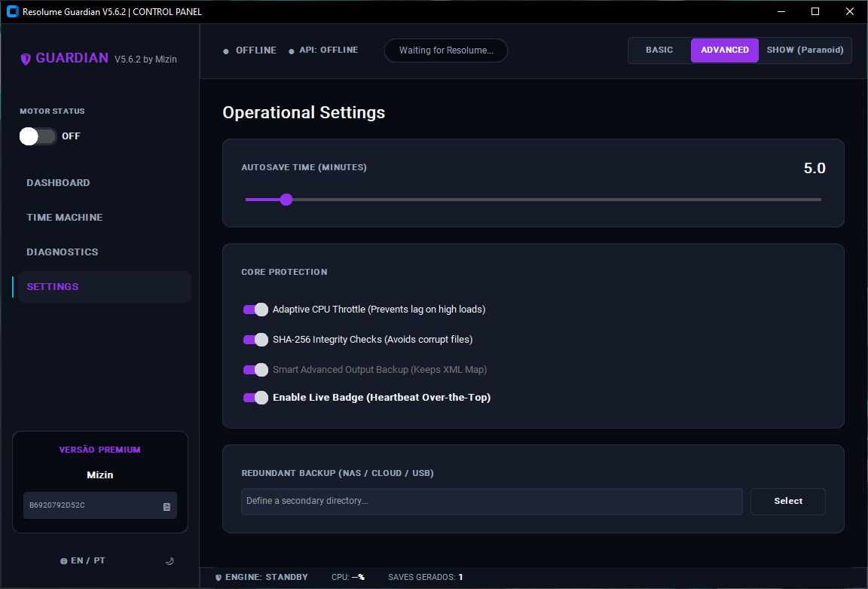This screenshot has height=589, width=868.
Task: Click SAVES GERADOS: 1 counter
Action: pyautogui.click(x=425, y=578)
